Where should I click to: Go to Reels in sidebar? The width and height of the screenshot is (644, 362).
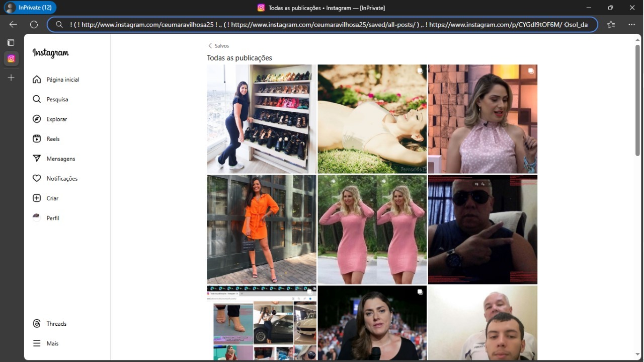coord(37,139)
